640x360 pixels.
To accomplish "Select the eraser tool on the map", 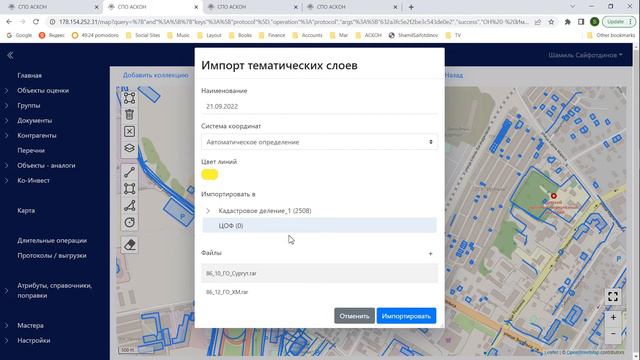I will 129,245.
